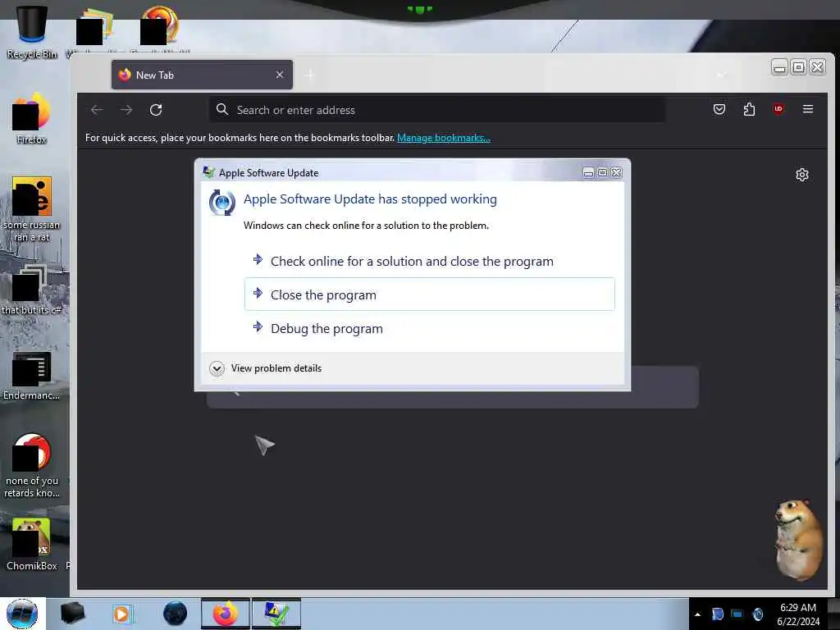Switch to Firefox in the taskbar
Screen dimensions: 840x630
point(226,614)
